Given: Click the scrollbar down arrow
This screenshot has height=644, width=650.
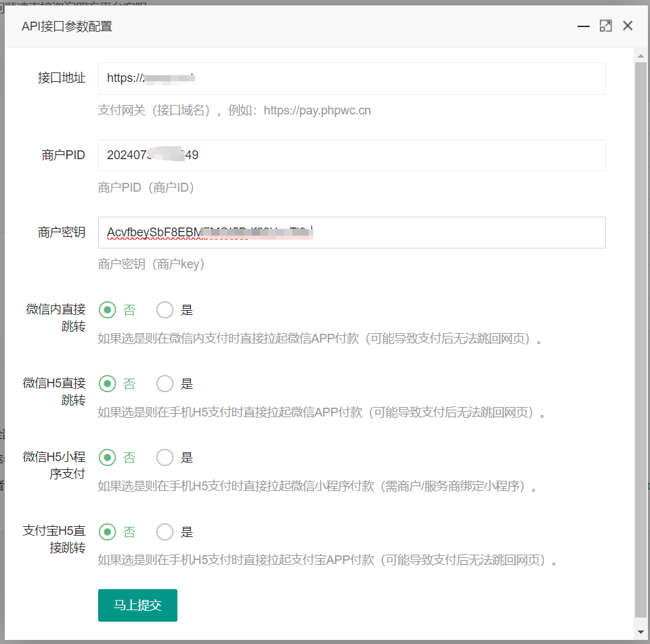Looking at the screenshot, I should [641, 632].
